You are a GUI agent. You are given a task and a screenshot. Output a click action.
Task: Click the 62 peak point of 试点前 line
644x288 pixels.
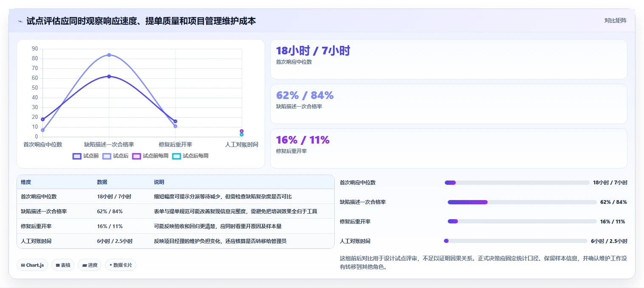[x=109, y=76]
